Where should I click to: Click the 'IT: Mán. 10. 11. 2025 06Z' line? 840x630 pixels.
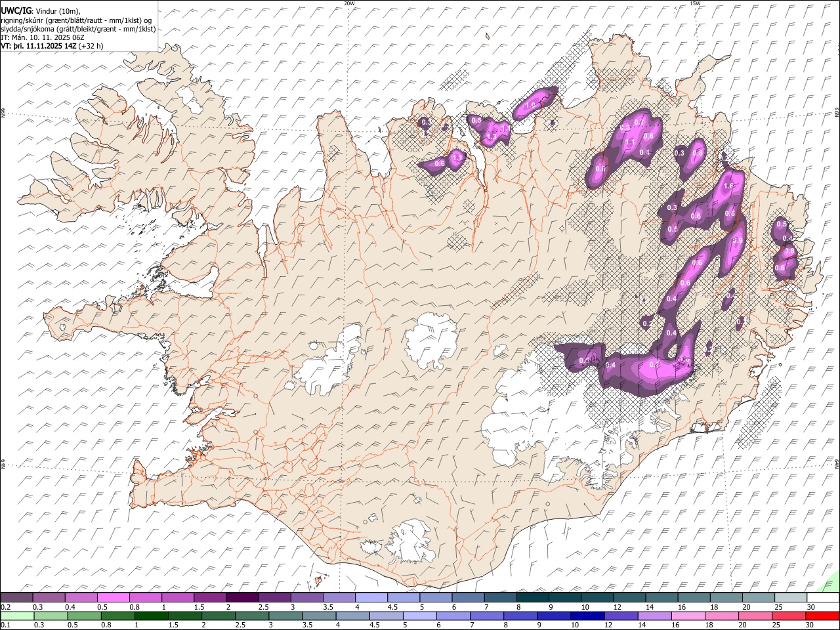point(42,37)
